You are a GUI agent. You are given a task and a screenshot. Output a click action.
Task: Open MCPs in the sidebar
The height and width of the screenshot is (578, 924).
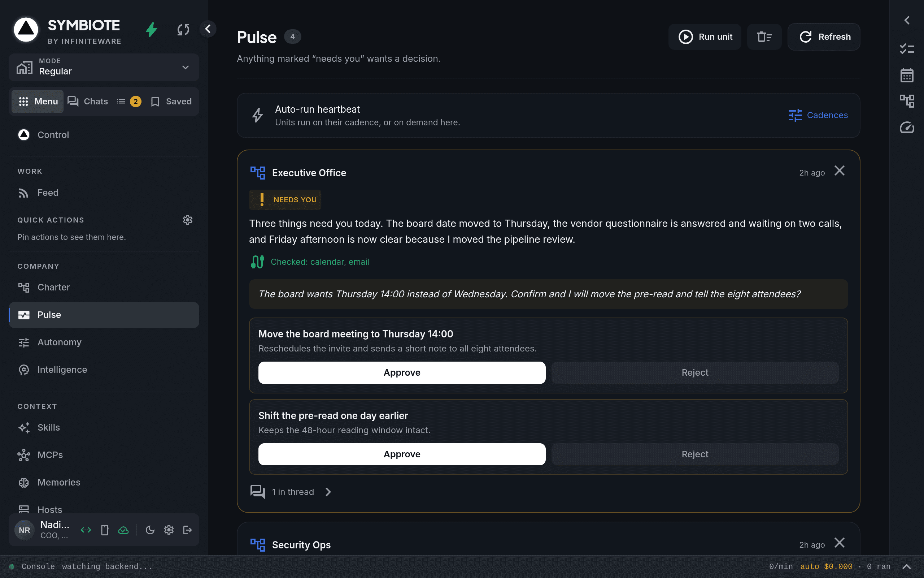coord(104,455)
